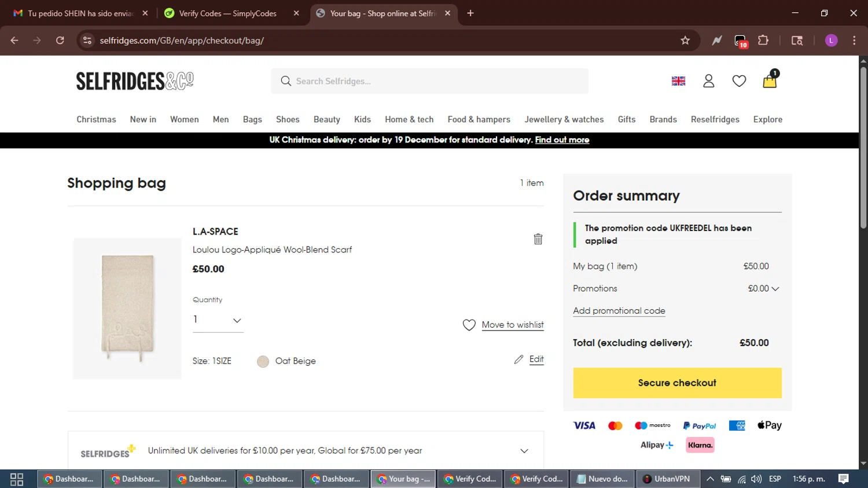Open the Brands menu

click(663, 119)
